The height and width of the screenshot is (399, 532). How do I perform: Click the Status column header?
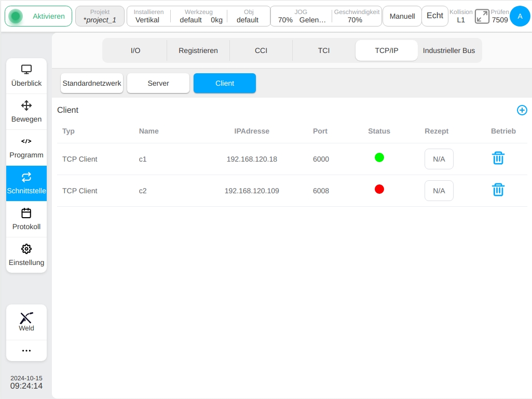click(x=379, y=131)
